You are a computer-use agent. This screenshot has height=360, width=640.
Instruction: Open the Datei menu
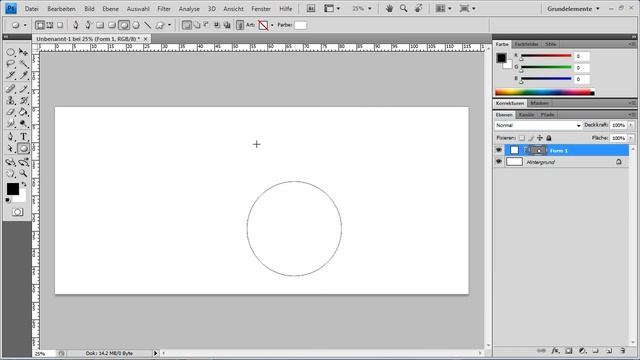tap(32, 9)
